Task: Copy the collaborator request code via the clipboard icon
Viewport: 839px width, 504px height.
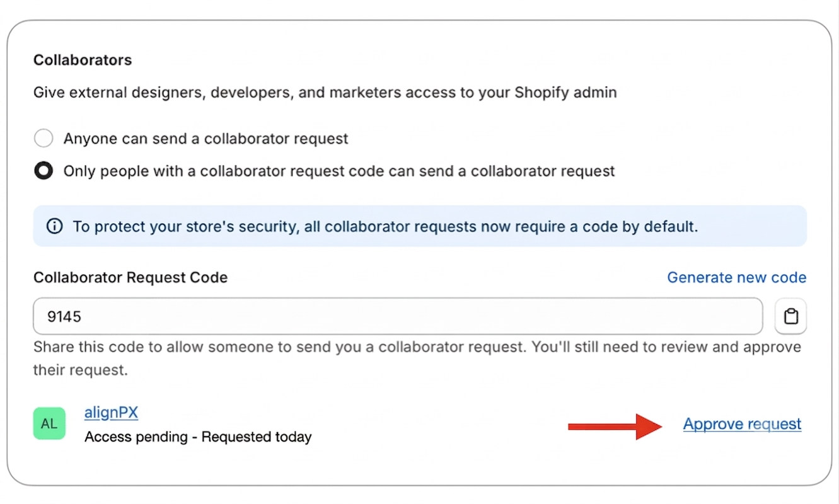Action: point(790,316)
